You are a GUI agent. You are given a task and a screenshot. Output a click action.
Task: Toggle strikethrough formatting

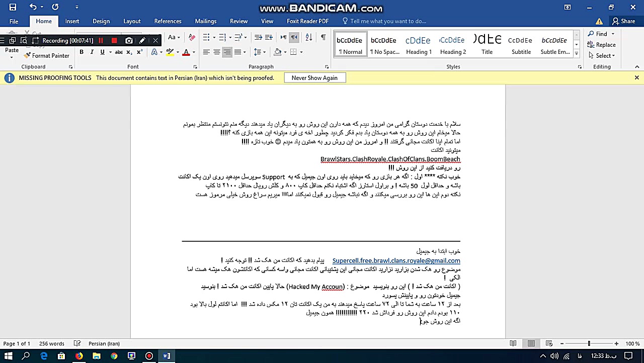119,52
